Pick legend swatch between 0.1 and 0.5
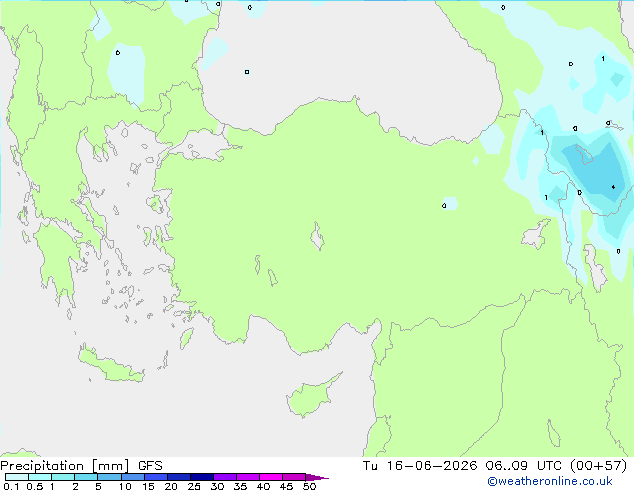Screen dimensions: 634x490 coord(17,477)
